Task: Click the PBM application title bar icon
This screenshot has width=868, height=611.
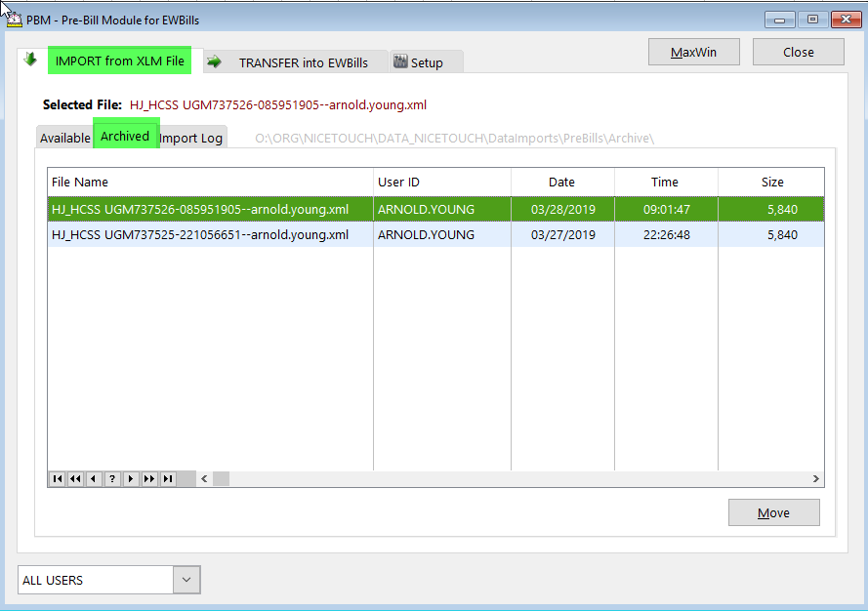Action: (x=14, y=20)
